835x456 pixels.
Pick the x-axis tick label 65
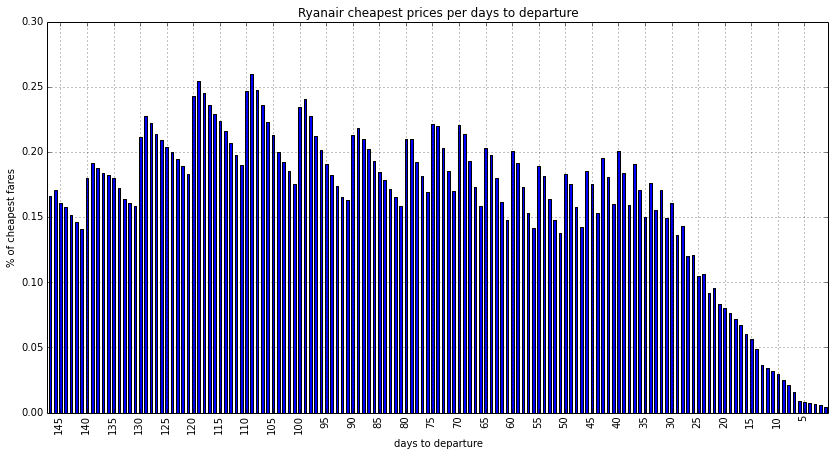(x=484, y=424)
